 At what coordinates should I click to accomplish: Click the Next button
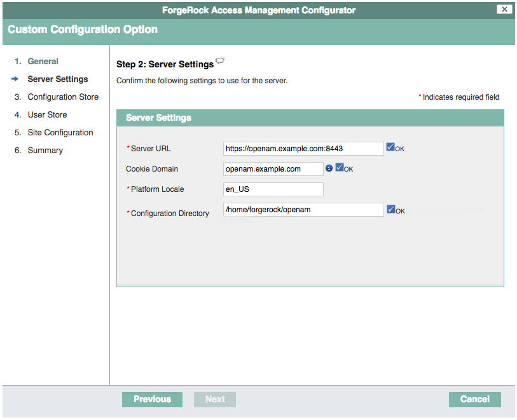point(215,399)
